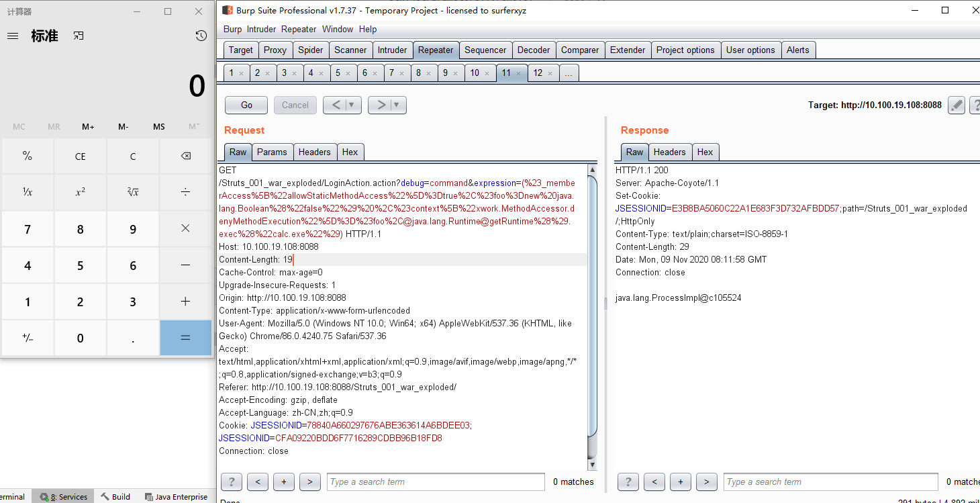Screen dimensions: 980x503
Task: Click Response search plus options button
Action: coord(680,482)
